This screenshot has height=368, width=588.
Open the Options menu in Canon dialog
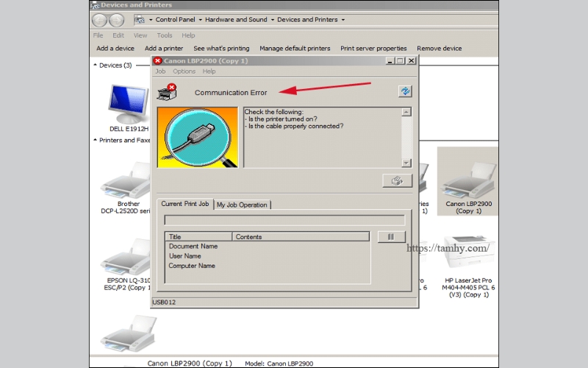pos(184,71)
